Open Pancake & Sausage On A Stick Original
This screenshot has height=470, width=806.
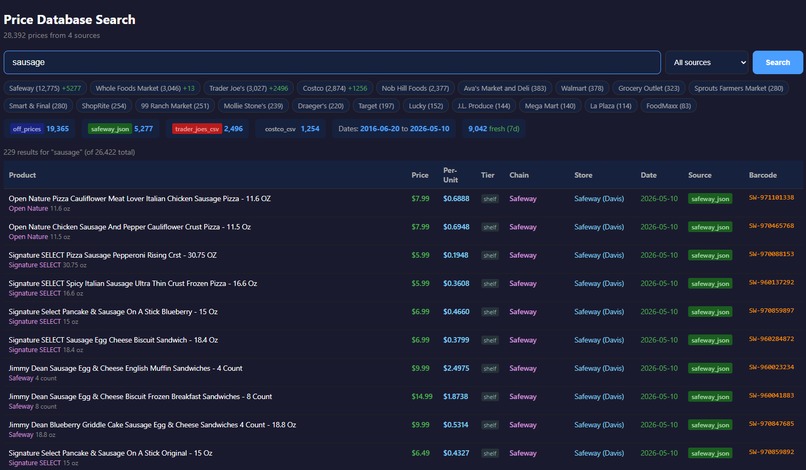tap(403, 457)
